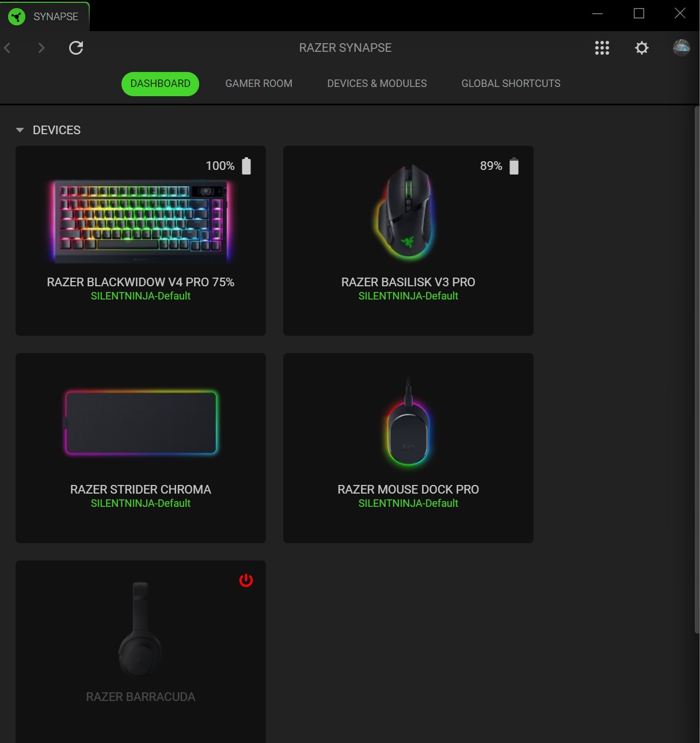This screenshot has width=700, height=743.
Task: Click RAZER BASILISK V3 PRO name
Action: 408,282
